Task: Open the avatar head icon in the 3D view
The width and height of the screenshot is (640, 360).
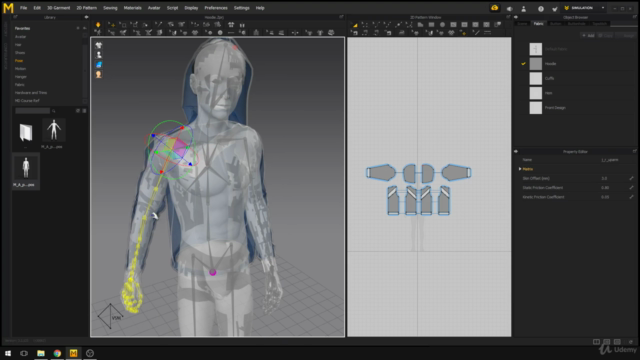Action: pyautogui.click(x=98, y=75)
